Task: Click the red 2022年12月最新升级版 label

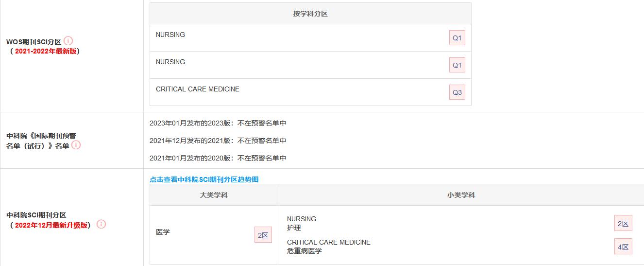Action: click(x=52, y=225)
